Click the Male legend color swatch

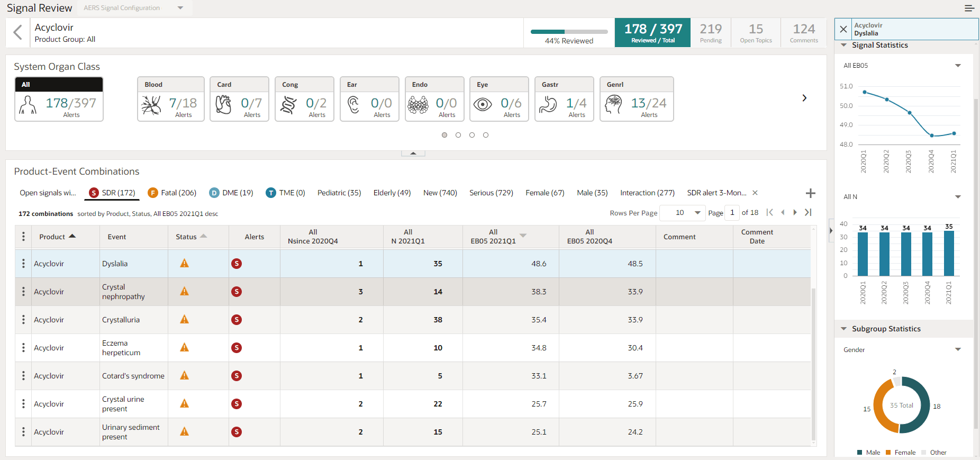click(x=860, y=453)
